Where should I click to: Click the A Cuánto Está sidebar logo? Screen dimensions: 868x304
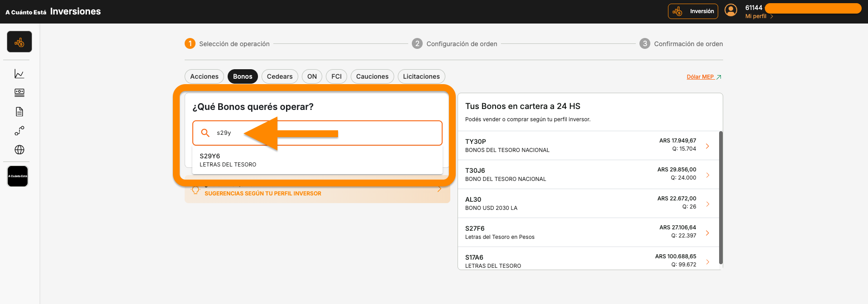(18, 176)
